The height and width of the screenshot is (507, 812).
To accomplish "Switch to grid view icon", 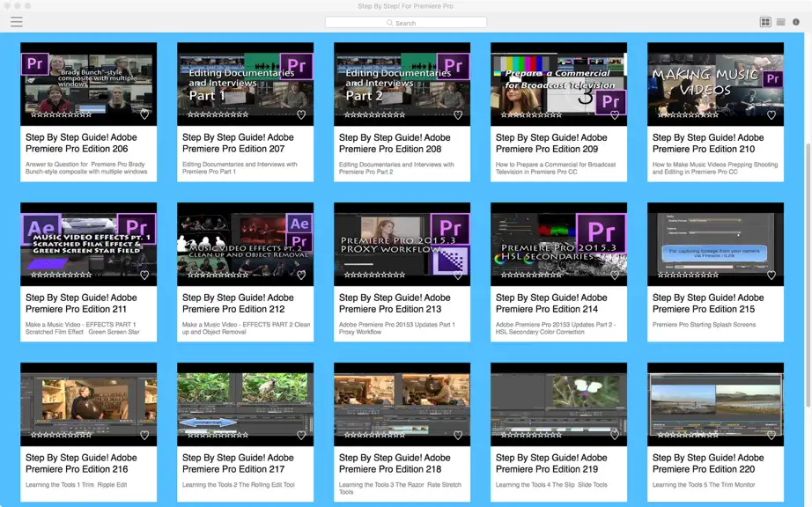I will pos(764,22).
